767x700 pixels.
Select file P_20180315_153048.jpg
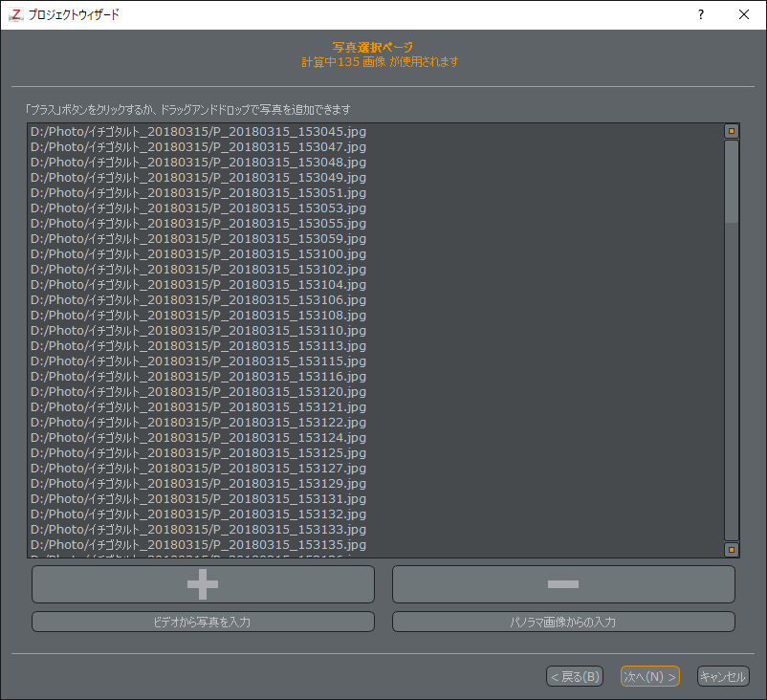(x=376, y=162)
